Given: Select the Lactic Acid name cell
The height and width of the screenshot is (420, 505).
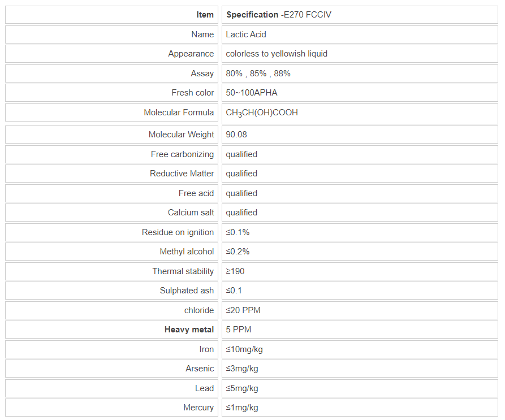Looking at the screenshot, I should [246, 34].
